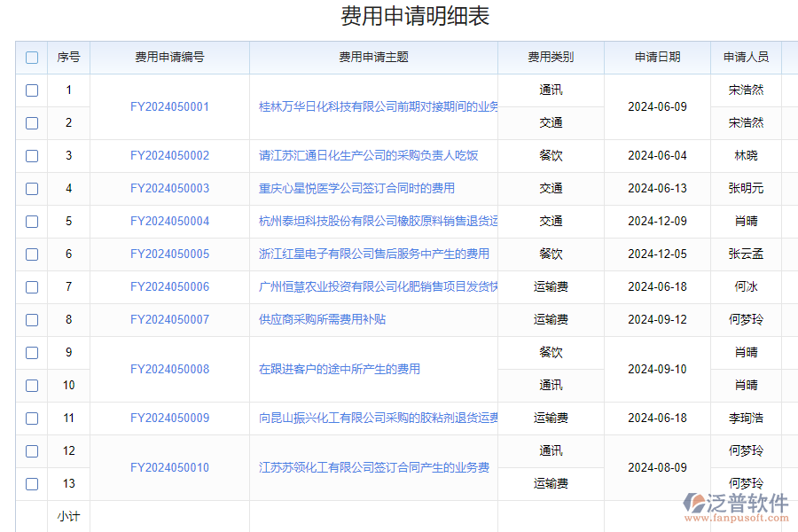Open expense application FY2024050001

[x=169, y=106]
